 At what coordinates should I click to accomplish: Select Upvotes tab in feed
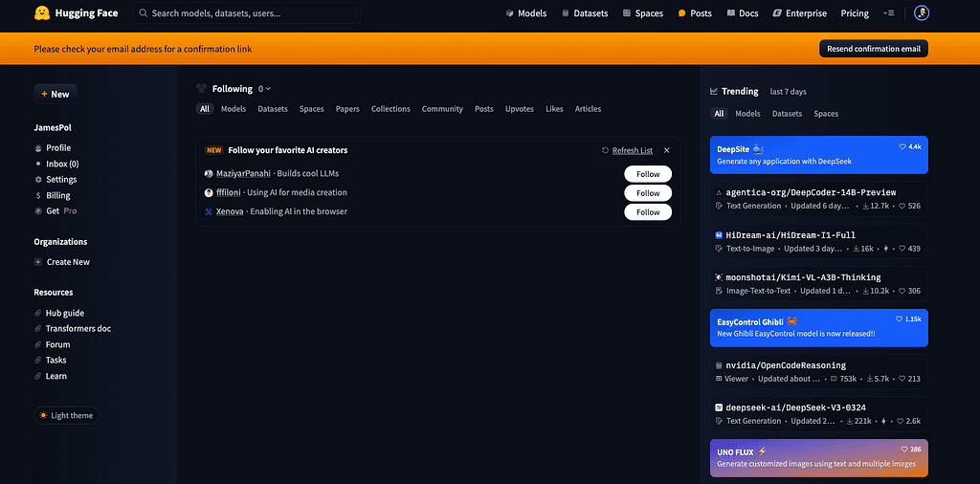[520, 109]
